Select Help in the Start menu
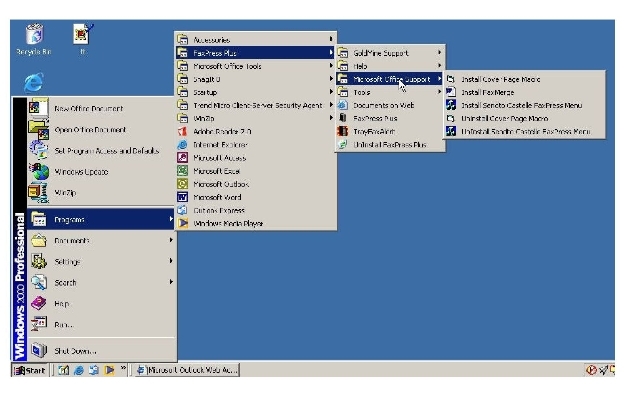Image resolution: width=627 pixels, height=399 pixels. click(x=102, y=303)
